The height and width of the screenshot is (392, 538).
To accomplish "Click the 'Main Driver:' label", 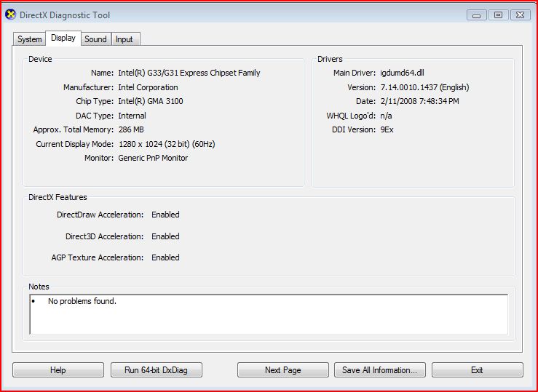I will (x=355, y=73).
